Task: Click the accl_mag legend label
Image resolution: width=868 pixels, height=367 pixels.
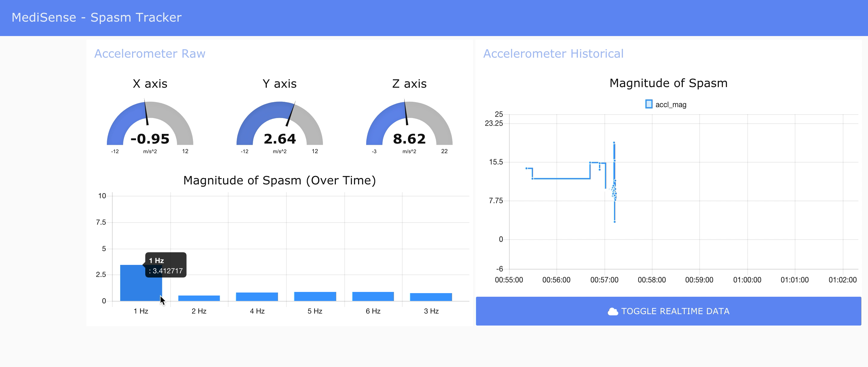Action: pos(671,105)
